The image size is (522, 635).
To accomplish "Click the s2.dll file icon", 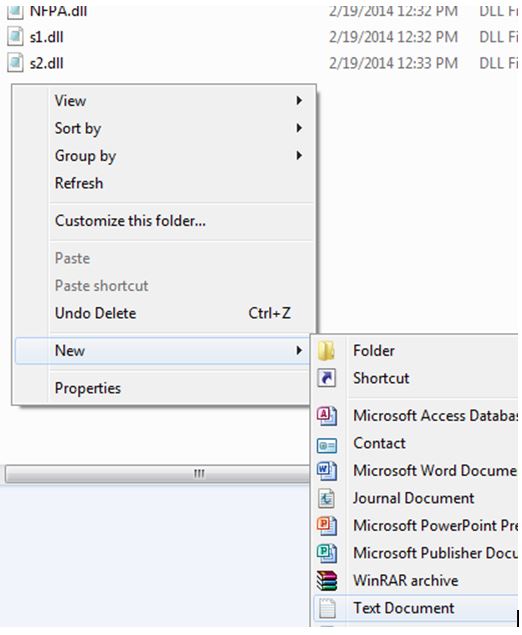I will [15, 63].
